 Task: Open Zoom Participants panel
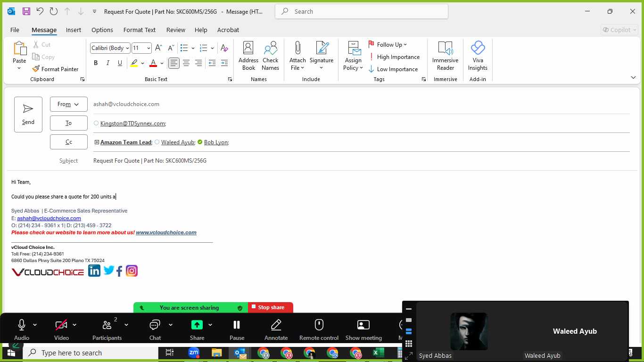107,329
